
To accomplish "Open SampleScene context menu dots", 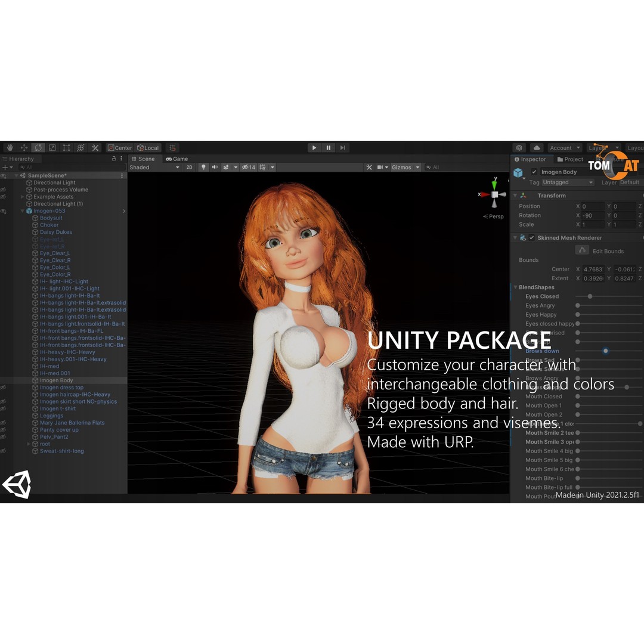I will (122, 175).
